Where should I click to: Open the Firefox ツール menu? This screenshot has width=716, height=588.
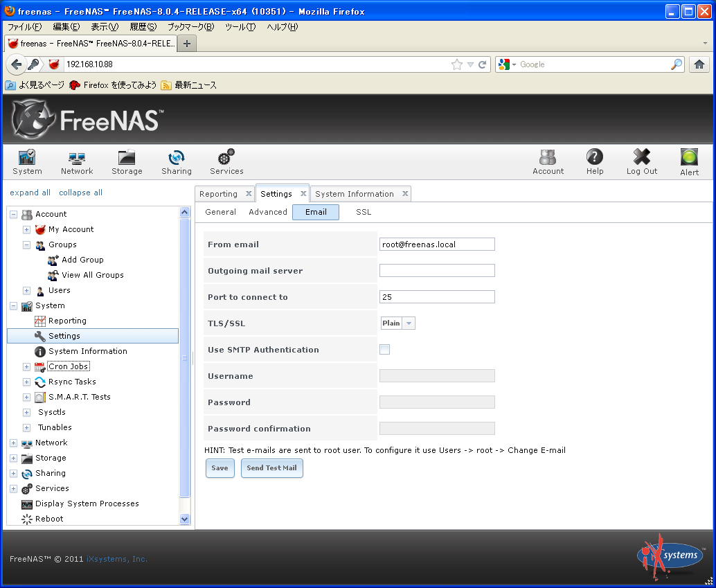240,27
